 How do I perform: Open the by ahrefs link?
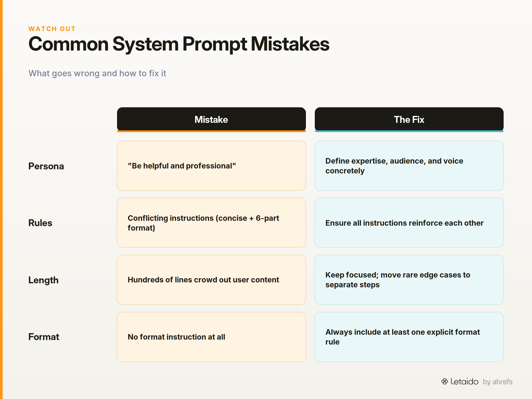click(x=498, y=382)
